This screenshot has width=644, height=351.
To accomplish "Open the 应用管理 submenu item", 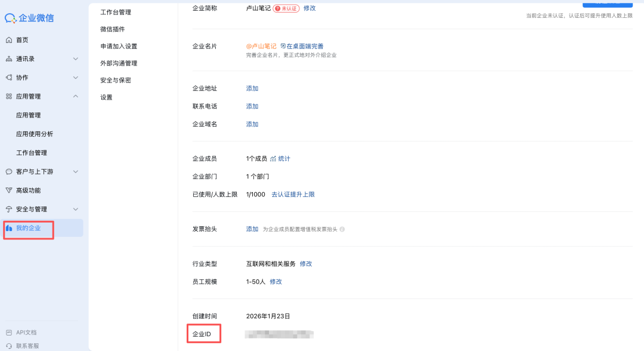I will pyautogui.click(x=29, y=115).
